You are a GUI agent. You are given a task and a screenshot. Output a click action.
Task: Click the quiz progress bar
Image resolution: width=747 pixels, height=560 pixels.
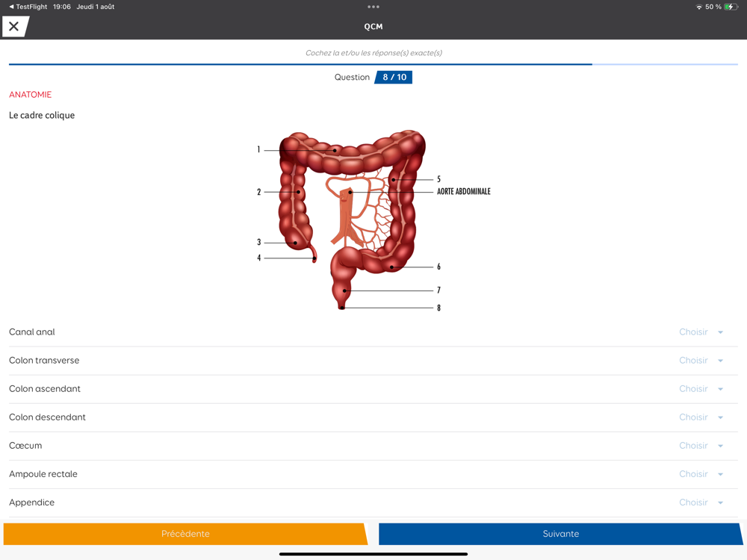(373, 64)
